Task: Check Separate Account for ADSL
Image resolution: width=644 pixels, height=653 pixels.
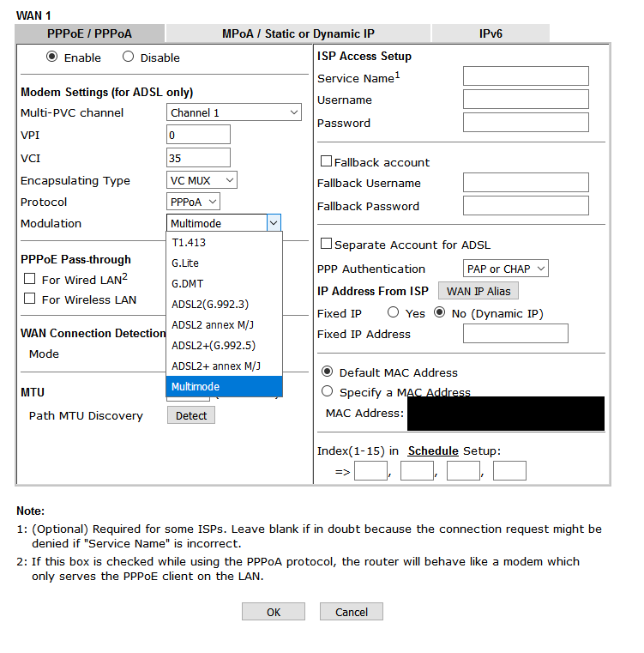Action: pyautogui.click(x=326, y=243)
